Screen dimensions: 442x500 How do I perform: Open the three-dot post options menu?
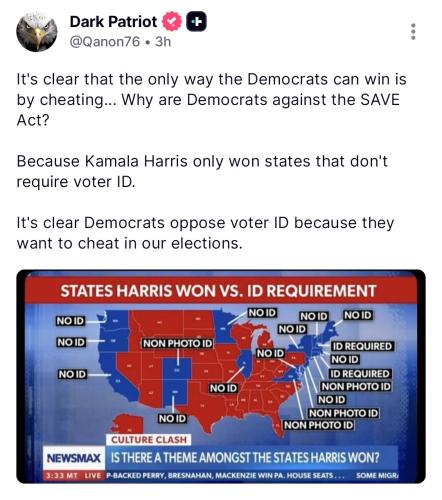tap(413, 32)
